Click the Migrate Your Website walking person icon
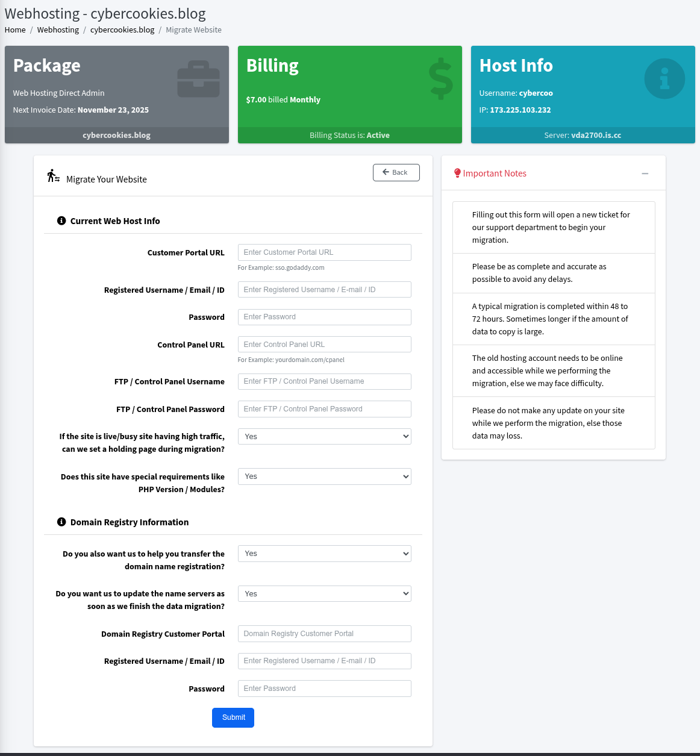The width and height of the screenshot is (700, 756). point(53,176)
